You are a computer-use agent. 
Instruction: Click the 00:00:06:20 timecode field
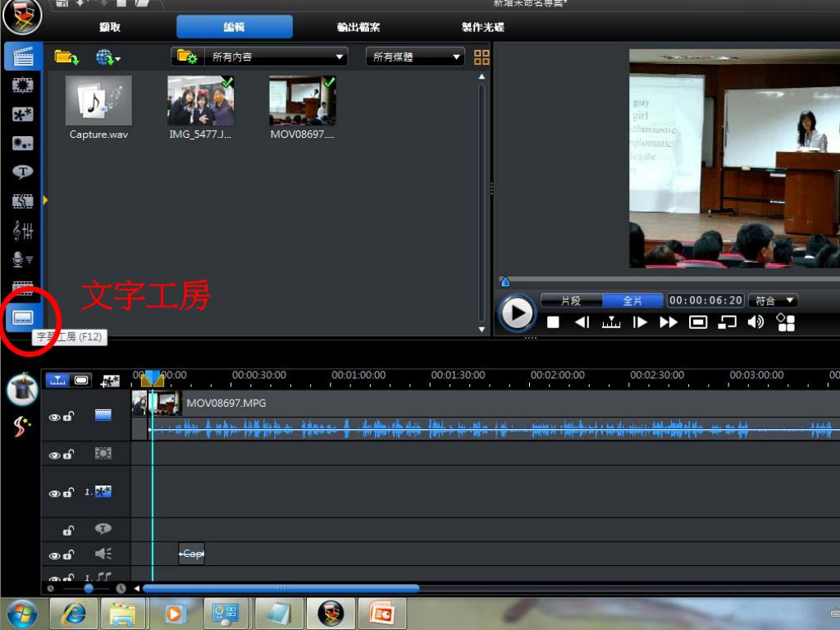coord(705,300)
